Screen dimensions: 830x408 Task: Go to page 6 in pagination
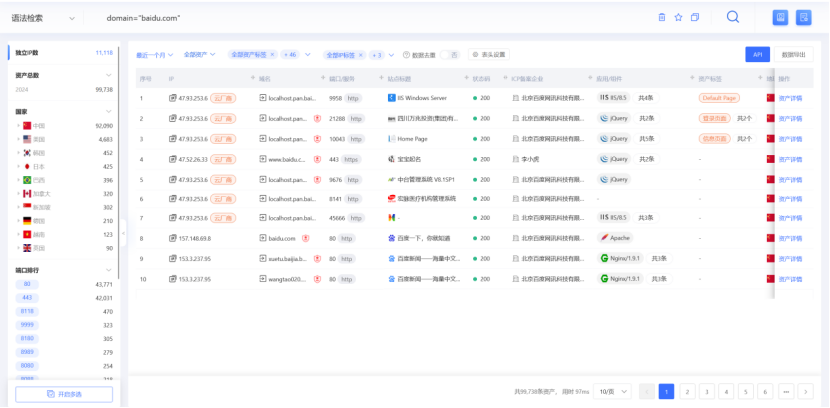[765, 392]
